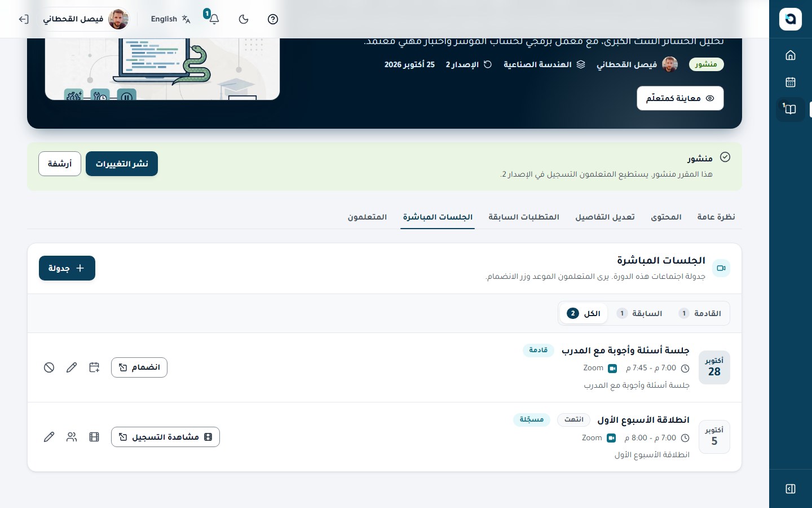Click جدولة schedule session button
The image size is (812, 508).
(x=67, y=268)
